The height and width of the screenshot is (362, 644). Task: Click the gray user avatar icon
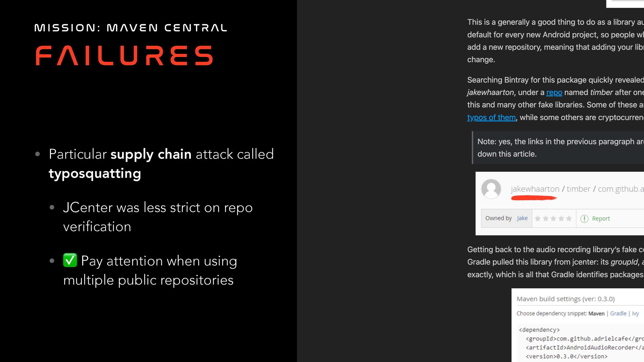(491, 189)
